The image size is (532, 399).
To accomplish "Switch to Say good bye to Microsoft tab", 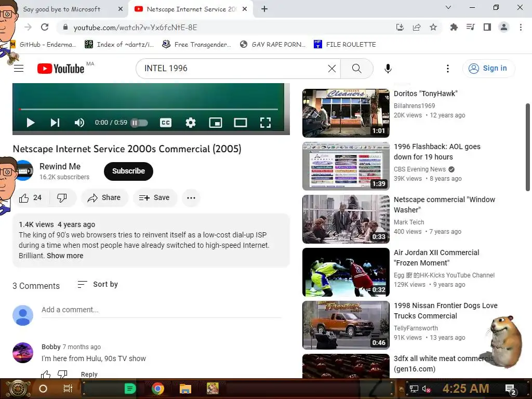I will click(62, 9).
